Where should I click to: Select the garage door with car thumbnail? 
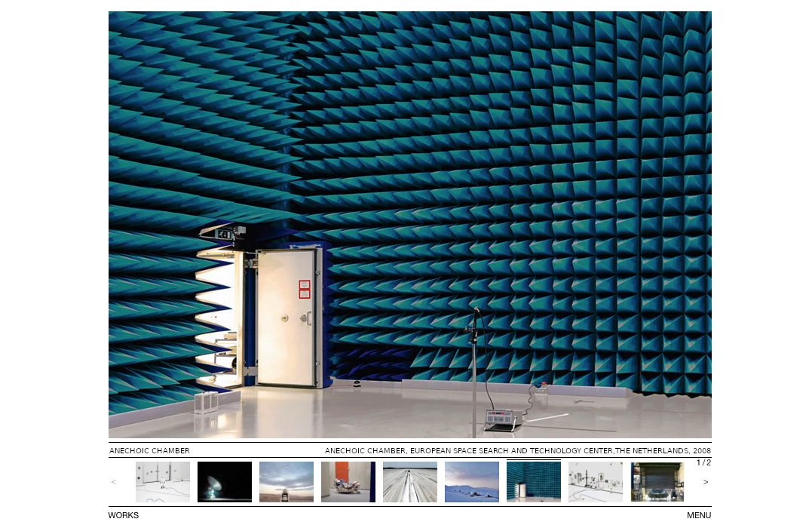click(657, 481)
